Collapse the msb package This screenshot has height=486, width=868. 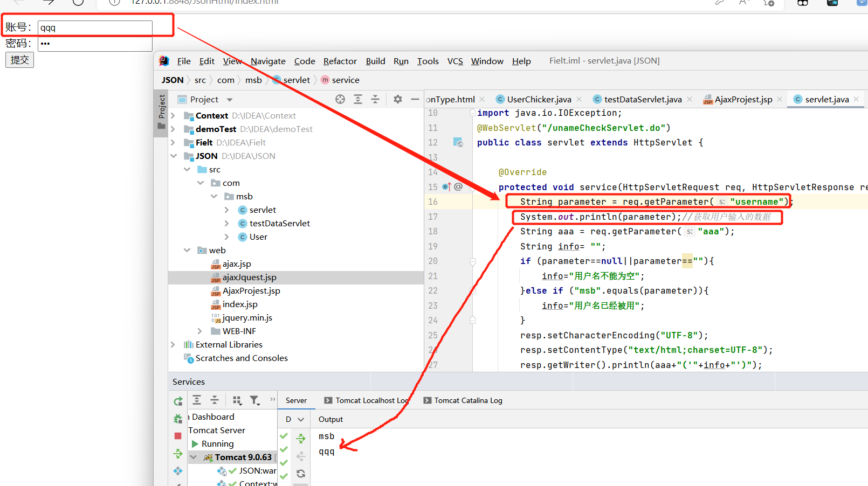tap(214, 196)
